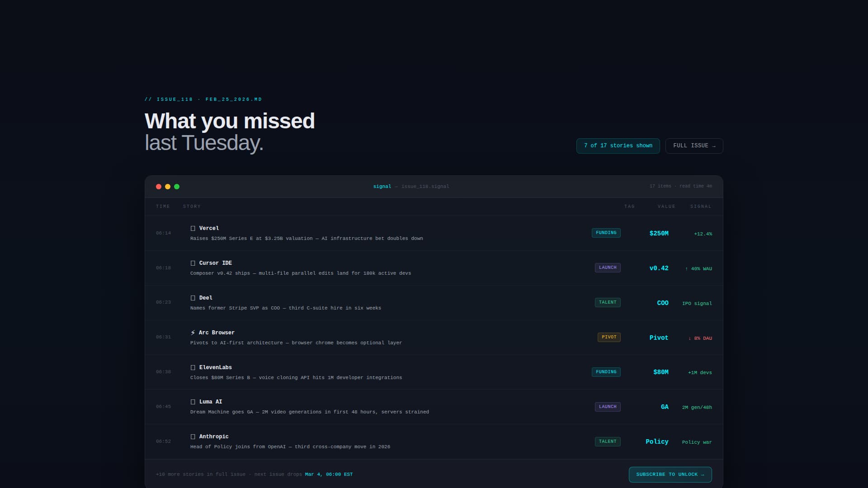Click the SIGNAL column header
The width and height of the screenshot is (868, 488).
tap(701, 206)
